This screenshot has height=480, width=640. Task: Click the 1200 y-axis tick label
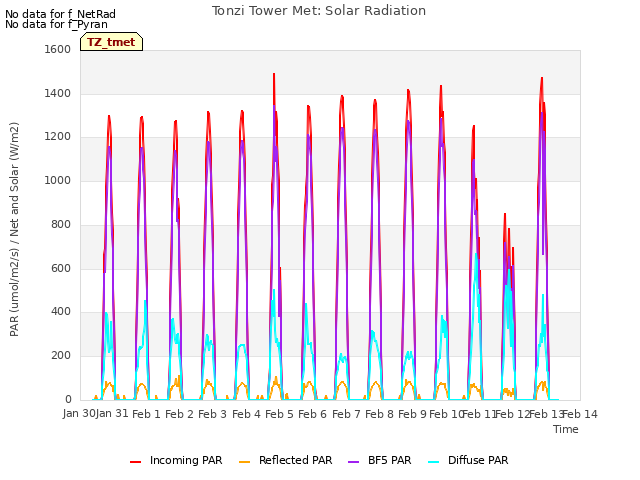[x=58, y=137]
